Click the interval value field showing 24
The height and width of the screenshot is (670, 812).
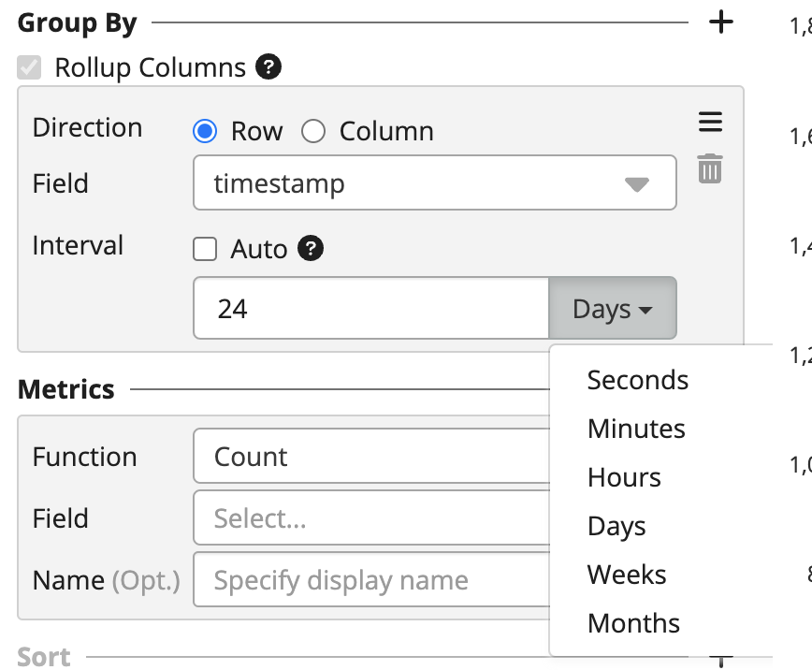pos(371,308)
